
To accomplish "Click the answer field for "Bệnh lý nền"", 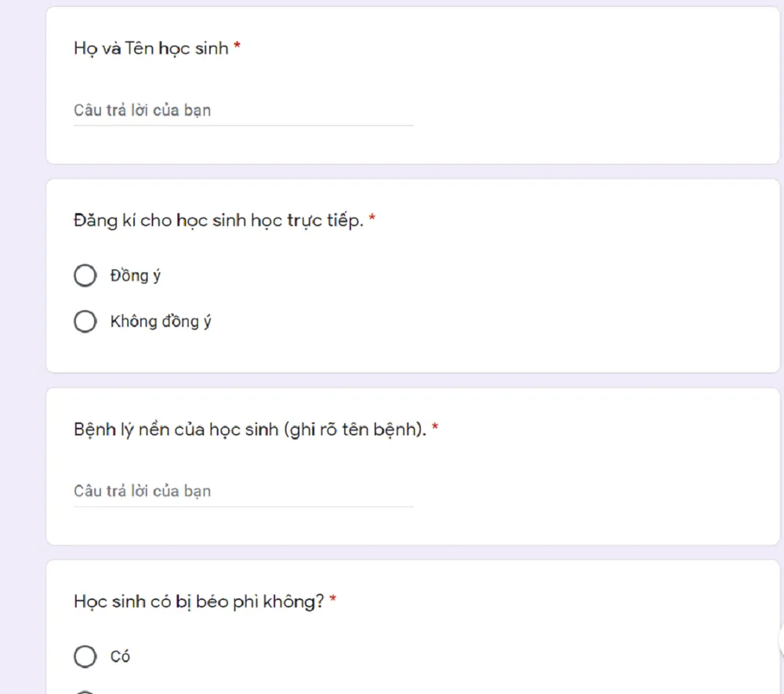I will coord(243,492).
